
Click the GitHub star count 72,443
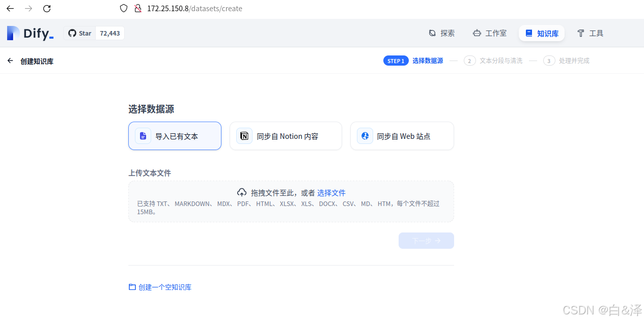coord(110,33)
